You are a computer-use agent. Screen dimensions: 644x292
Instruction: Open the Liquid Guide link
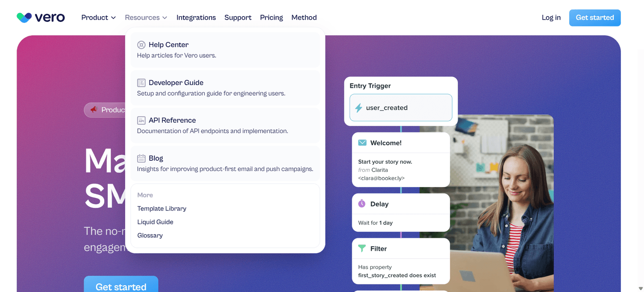[x=155, y=222]
